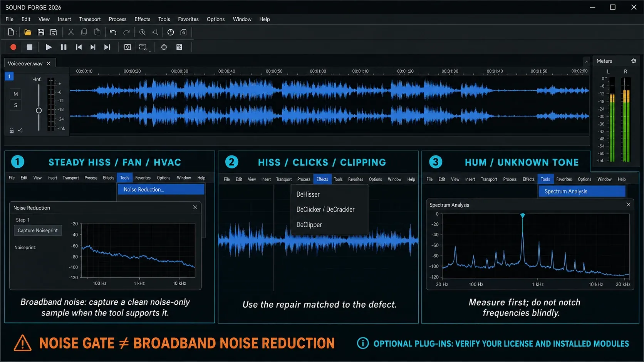Image resolution: width=644 pixels, height=362 pixels.
Task: Play the Voiceover.wav audio
Action: click(x=49, y=47)
